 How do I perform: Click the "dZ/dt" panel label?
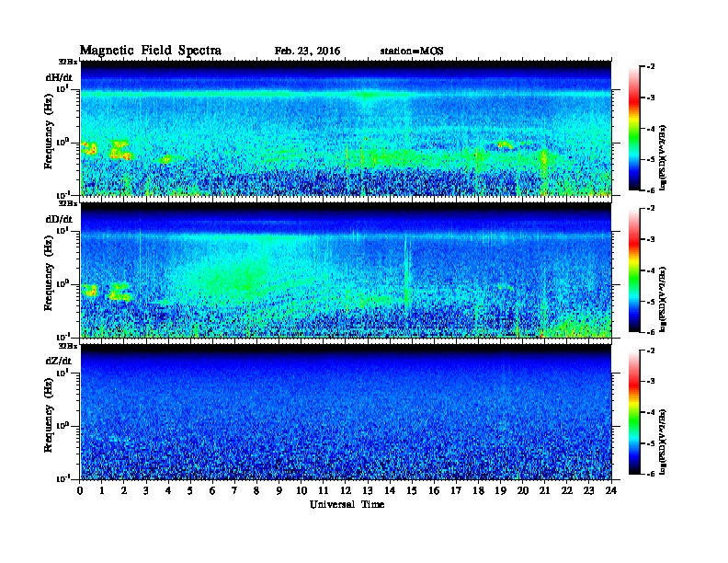coord(59,361)
